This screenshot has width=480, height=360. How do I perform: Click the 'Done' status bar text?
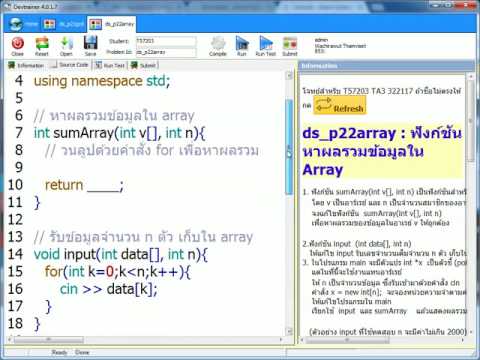[x=82, y=352]
